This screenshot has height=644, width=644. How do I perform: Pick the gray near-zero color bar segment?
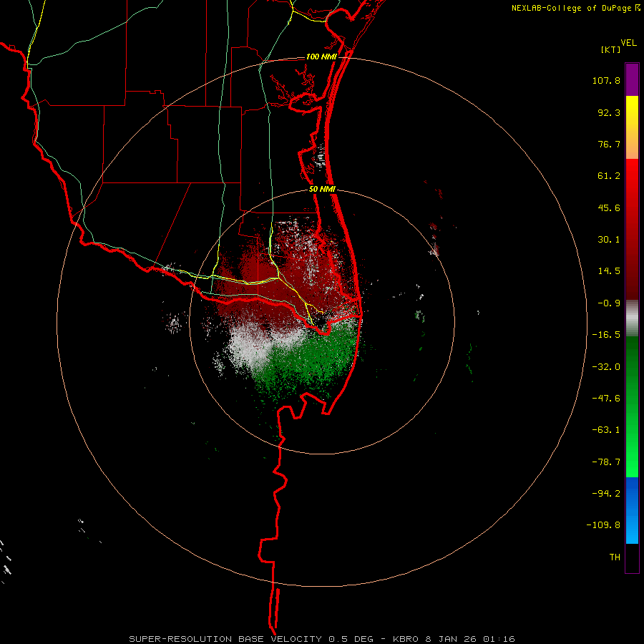[x=632, y=318]
